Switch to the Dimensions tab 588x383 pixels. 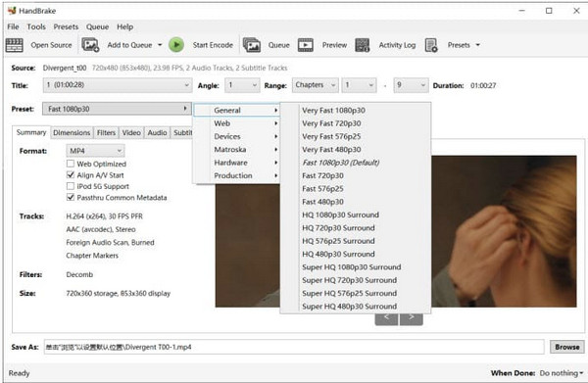tap(72, 132)
